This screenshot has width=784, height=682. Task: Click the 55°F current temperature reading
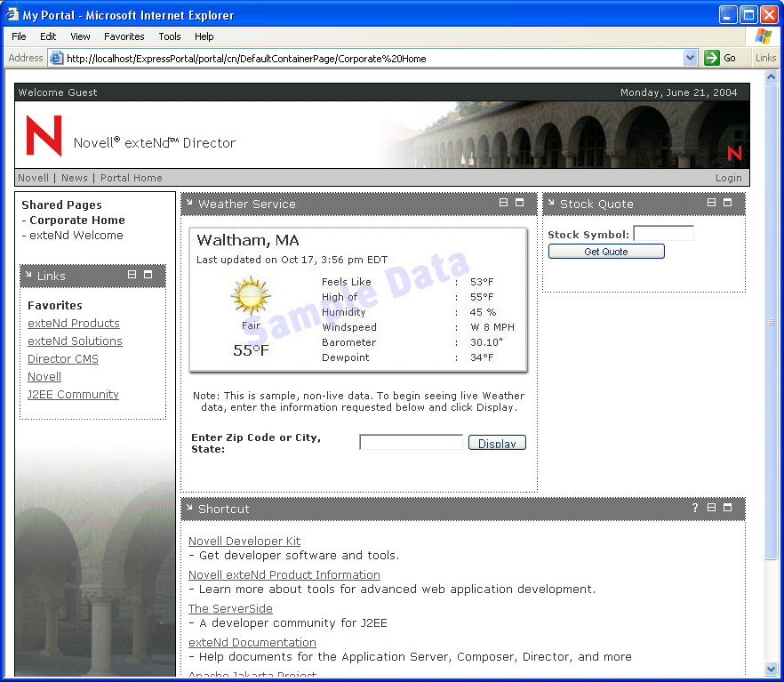[x=251, y=350]
